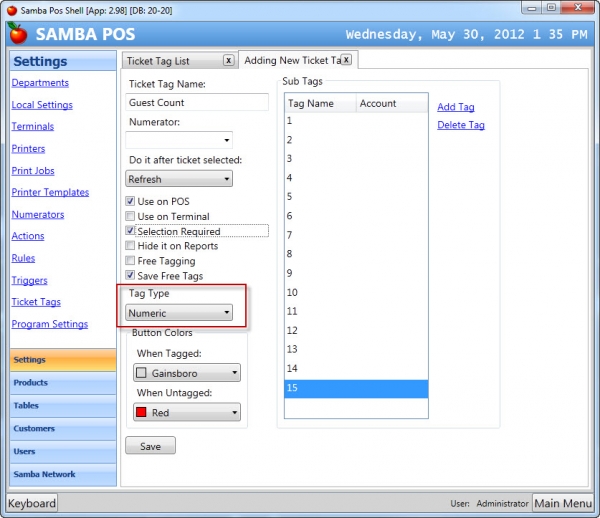Select sub tag row 4
The height and width of the screenshot is (518, 600).
click(x=356, y=178)
